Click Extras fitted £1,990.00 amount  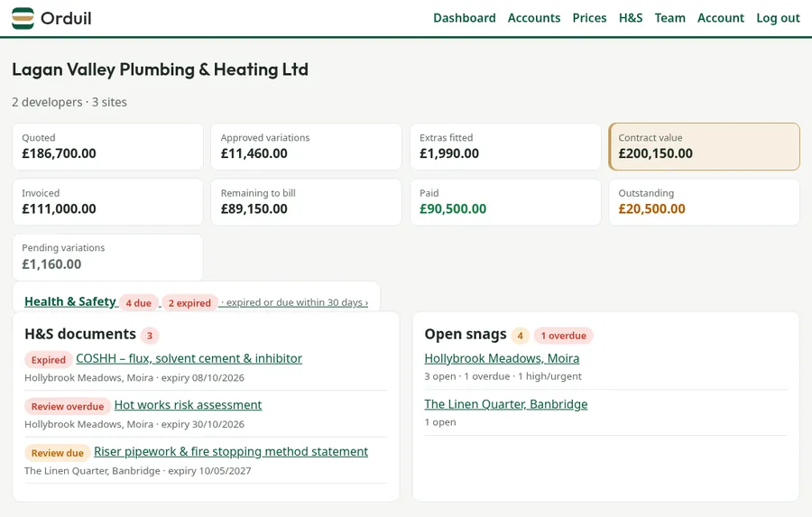point(449,154)
